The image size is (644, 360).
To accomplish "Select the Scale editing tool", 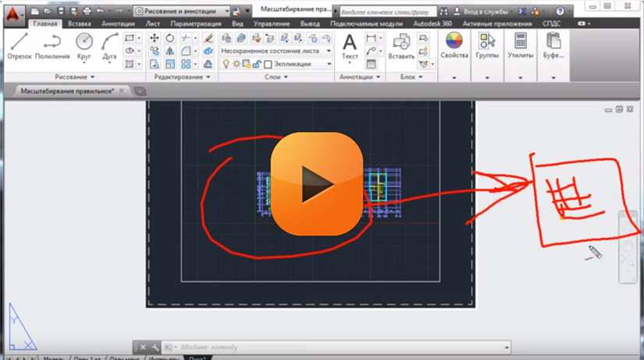I will click(x=169, y=64).
